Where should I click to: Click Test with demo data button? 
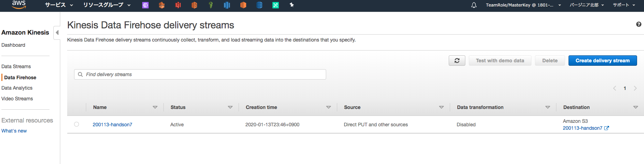[x=500, y=61]
